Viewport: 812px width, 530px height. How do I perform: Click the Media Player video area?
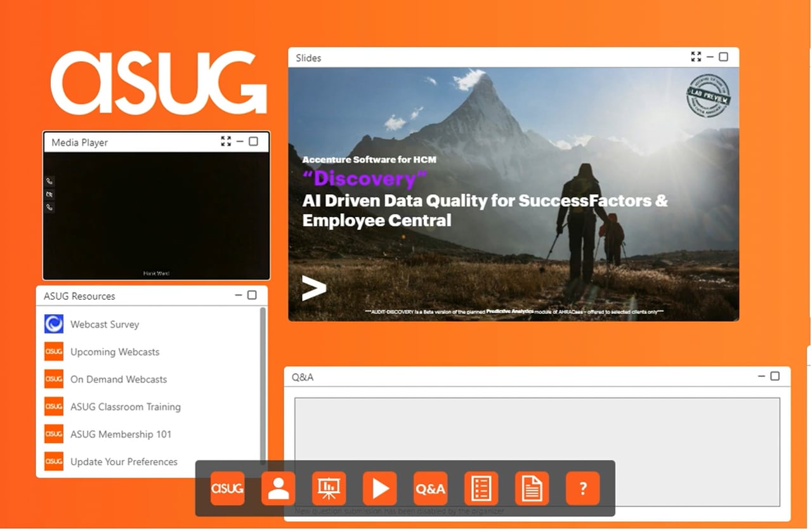click(x=156, y=215)
